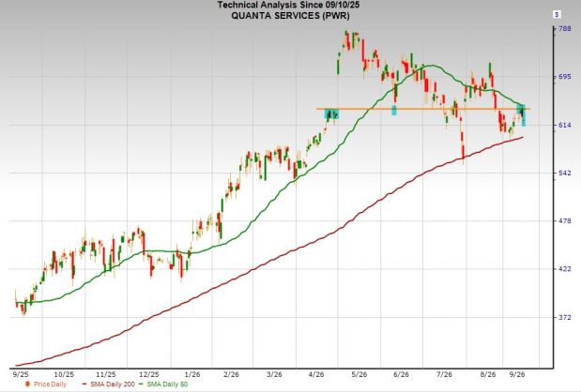
Task: Click the 6/26 date axis label
Action: pyautogui.click(x=402, y=374)
